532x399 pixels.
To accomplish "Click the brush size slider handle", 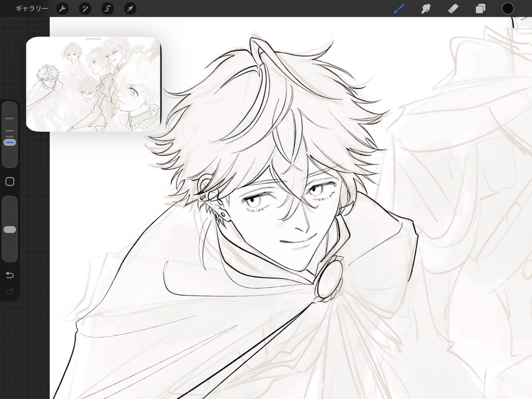I will pyautogui.click(x=10, y=142).
